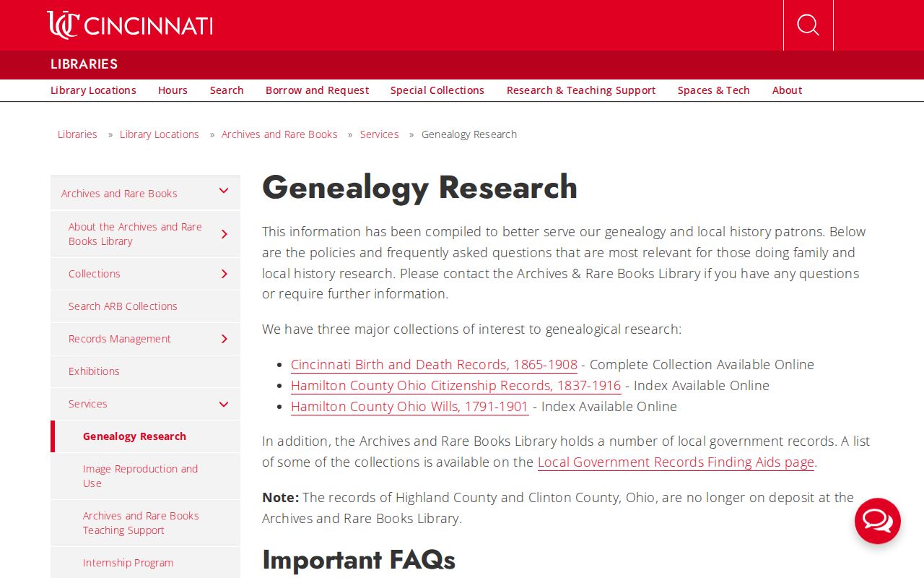The width and height of the screenshot is (924, 578).
Task: Open Hamilton County Ohio Wills link
Action: [409, 407]
